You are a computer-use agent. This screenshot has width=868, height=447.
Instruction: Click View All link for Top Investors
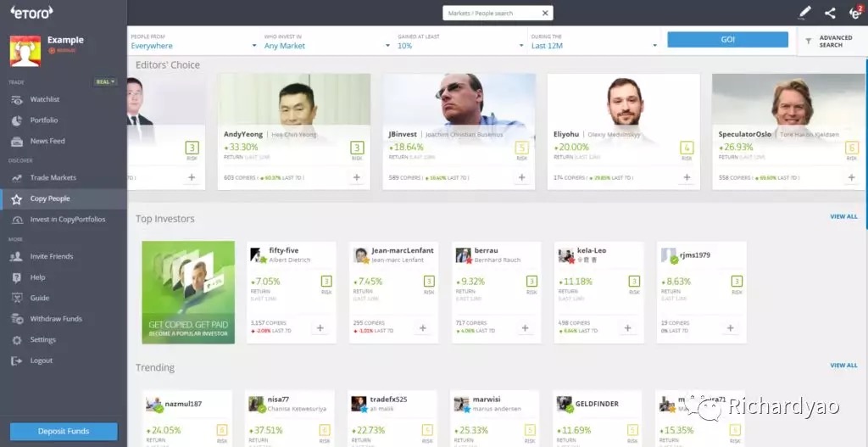(x=843, y=216)
